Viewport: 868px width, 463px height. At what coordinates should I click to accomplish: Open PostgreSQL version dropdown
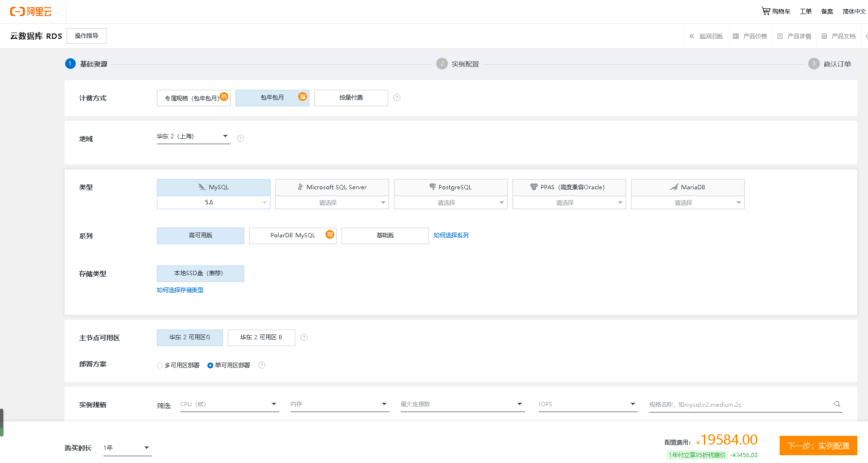click(x=451, y=202)
